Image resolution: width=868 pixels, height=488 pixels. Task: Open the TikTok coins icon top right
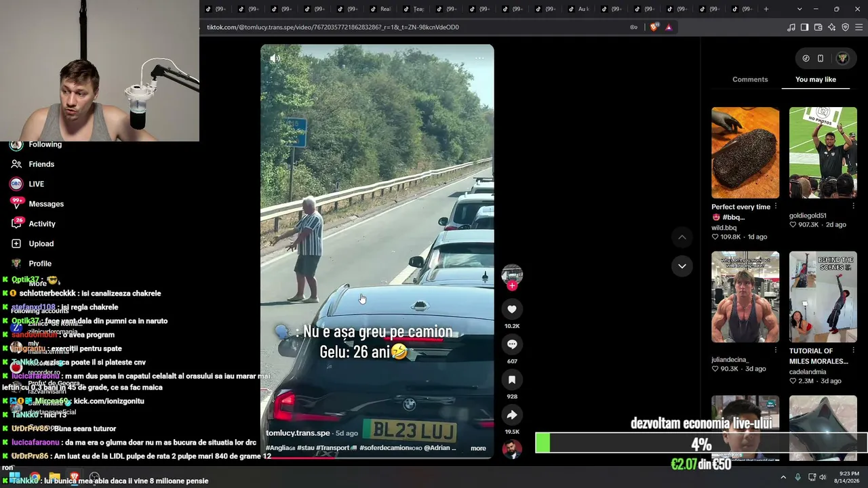point(806,58)
